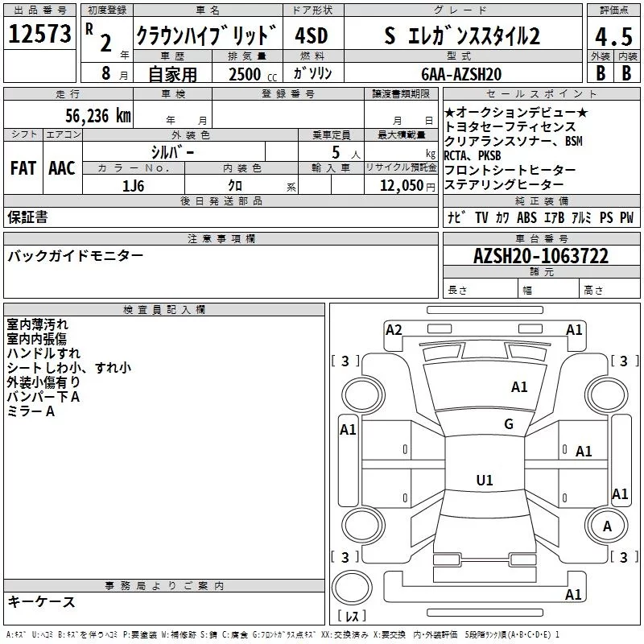Screen dimensions: 644x644
Task: Select the AAC air conditioner cell
Action: 62,168
